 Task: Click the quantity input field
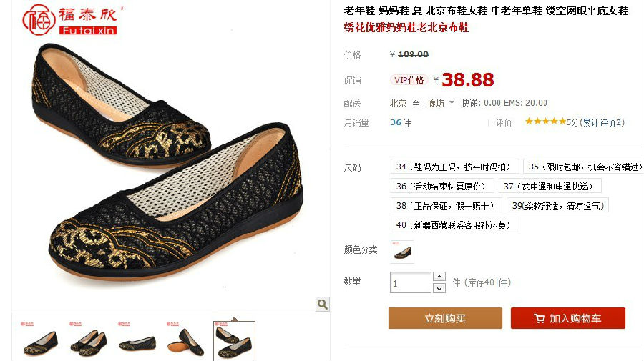[411, 282]
